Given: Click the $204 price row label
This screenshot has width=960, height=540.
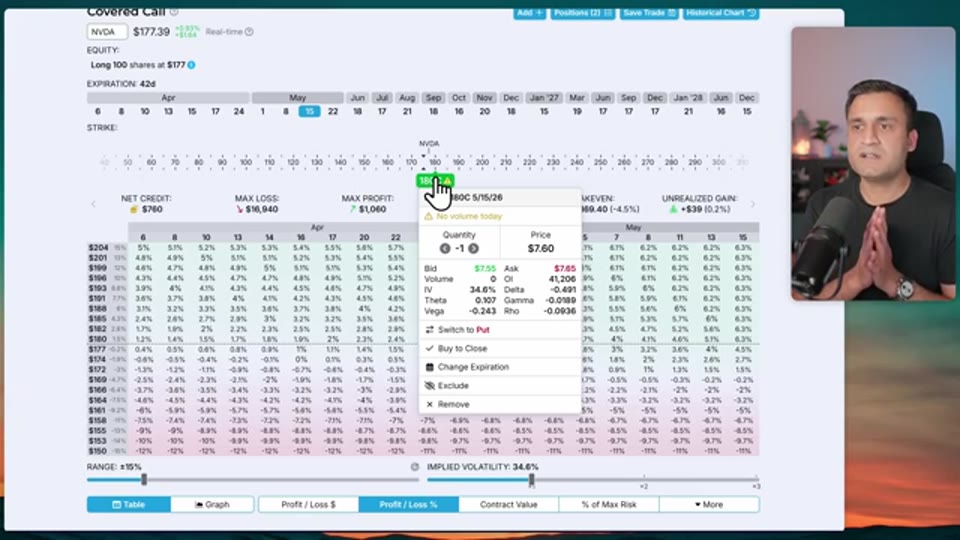Looking at the screenshot, I should (98, 248).
